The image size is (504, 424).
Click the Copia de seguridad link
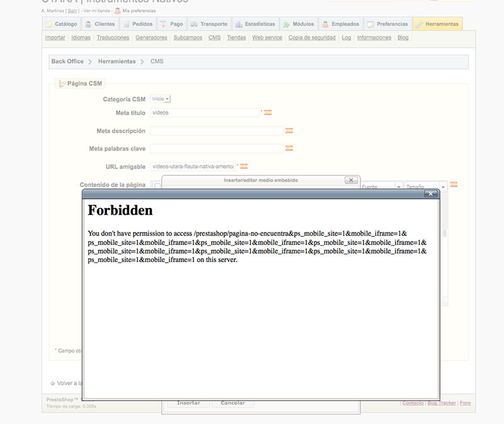click(x=312, y=38)
